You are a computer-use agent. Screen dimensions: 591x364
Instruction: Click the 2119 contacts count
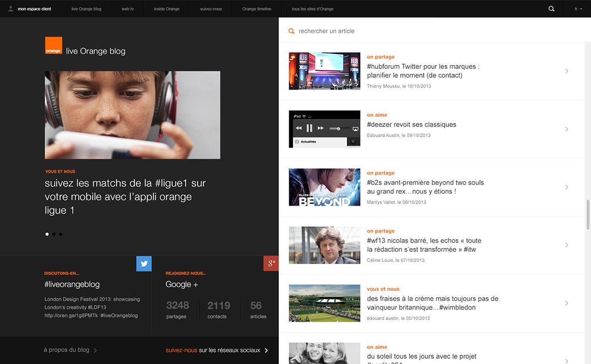point(219,310)
